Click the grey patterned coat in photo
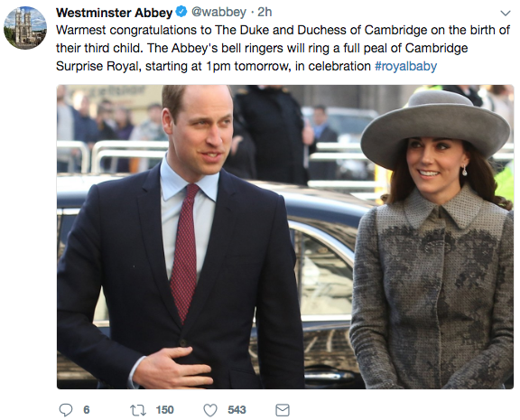 432,292
